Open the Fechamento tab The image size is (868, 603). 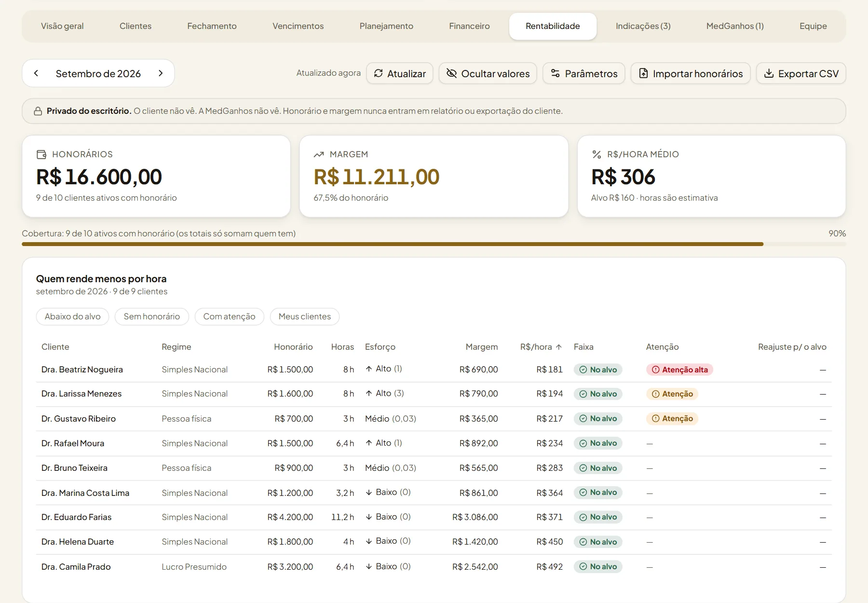pos(212,26)
